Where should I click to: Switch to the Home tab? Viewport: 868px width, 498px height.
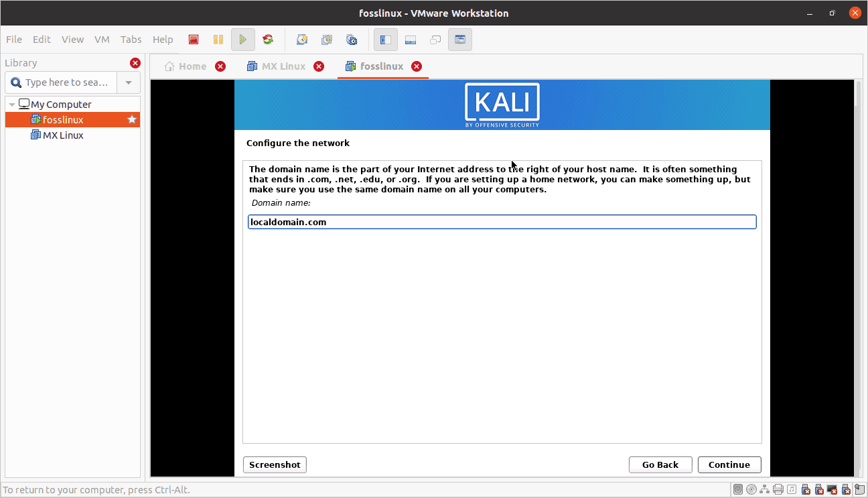192,66
